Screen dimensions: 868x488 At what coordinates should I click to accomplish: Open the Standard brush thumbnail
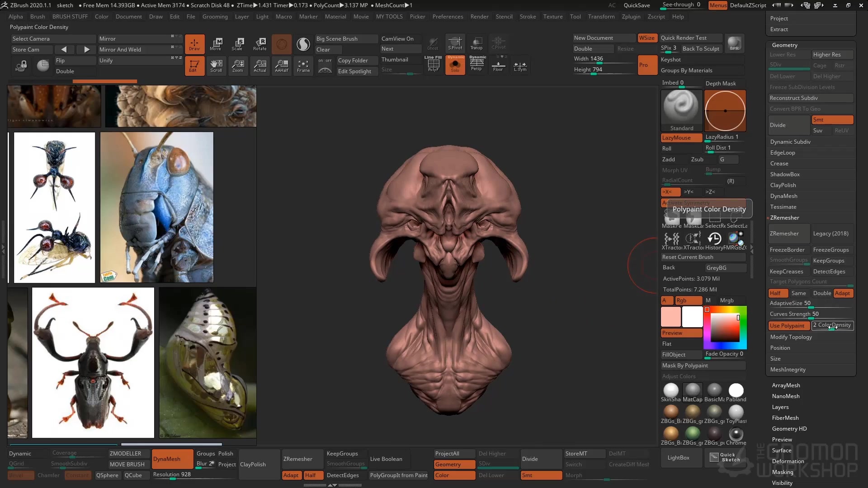pyautogui.click(x=682, y=111)
